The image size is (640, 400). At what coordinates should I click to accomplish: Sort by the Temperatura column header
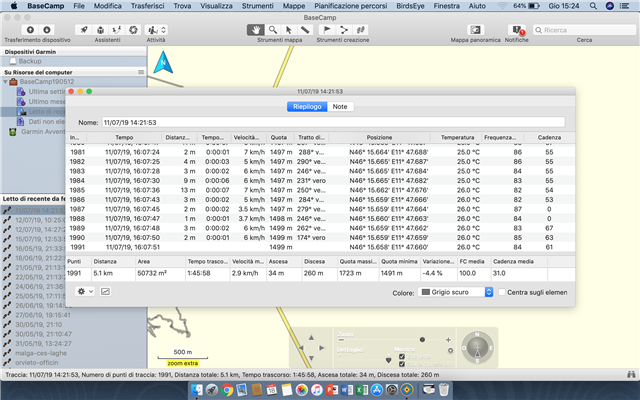pos(457,138)
